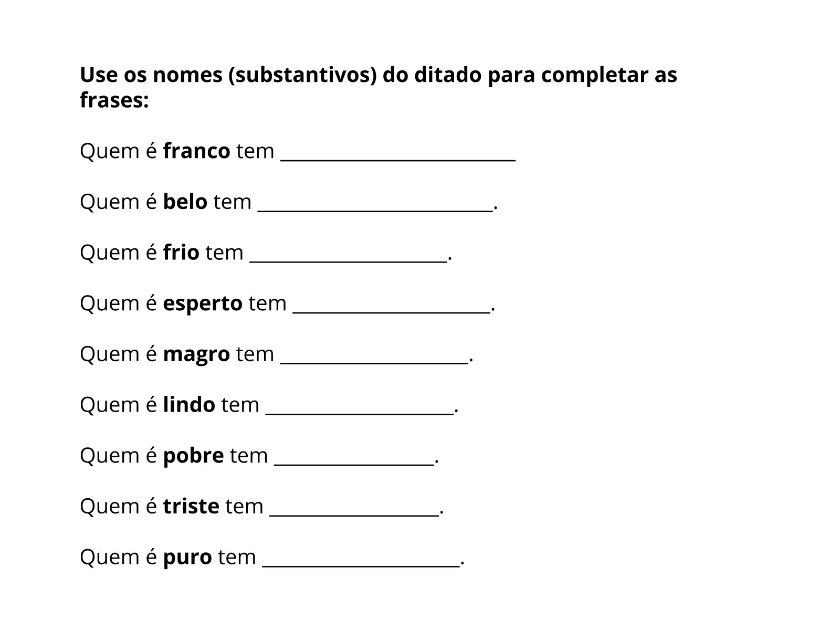Click on the bold word "lindo"
The width and height of the screenshot is (840, 630).
[x=189, y=405]
